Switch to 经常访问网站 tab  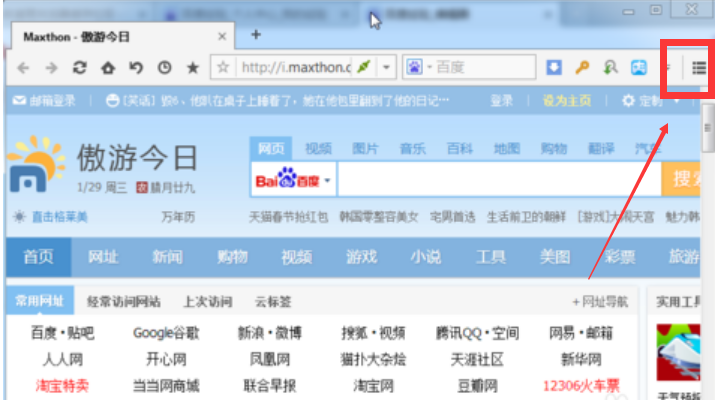coord(124,301)
